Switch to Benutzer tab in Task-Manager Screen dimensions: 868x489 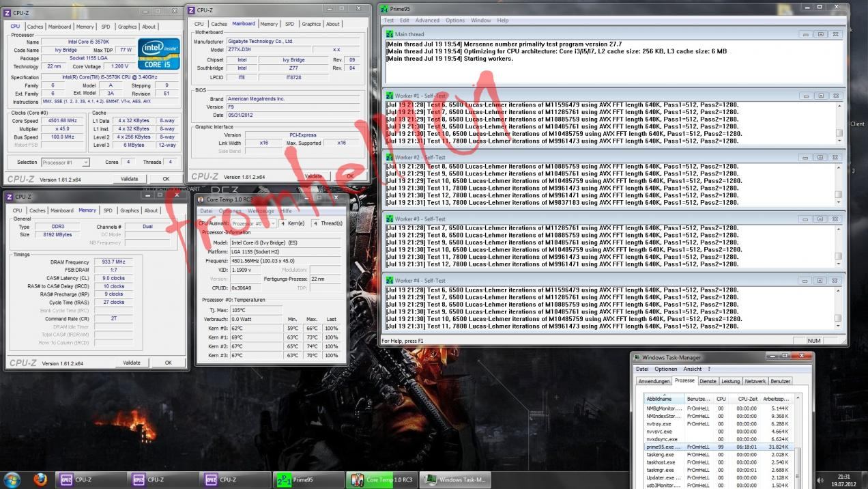tap(781, 381)
